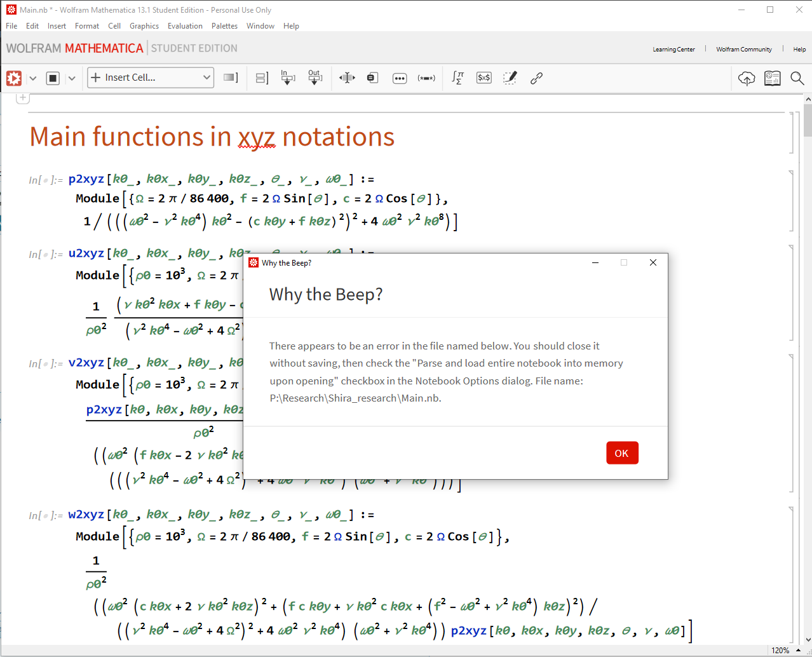Screen dimensions: 812x657
Task: Click the cell style bracket icon
Action: 231,78
